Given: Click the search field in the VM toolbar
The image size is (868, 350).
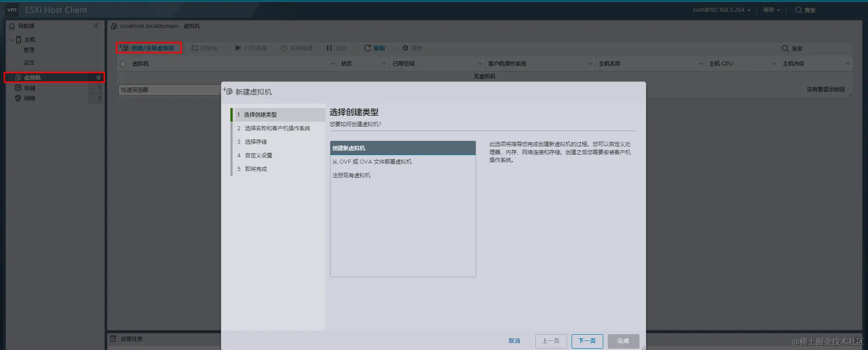Looking at the screenshot, I should coord(821,48).
